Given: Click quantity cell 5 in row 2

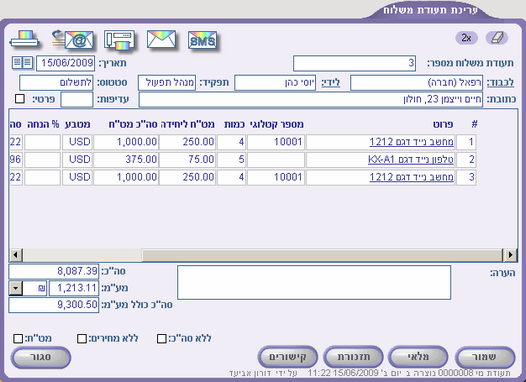Looking at the screenshot, I should coord(231,159).
